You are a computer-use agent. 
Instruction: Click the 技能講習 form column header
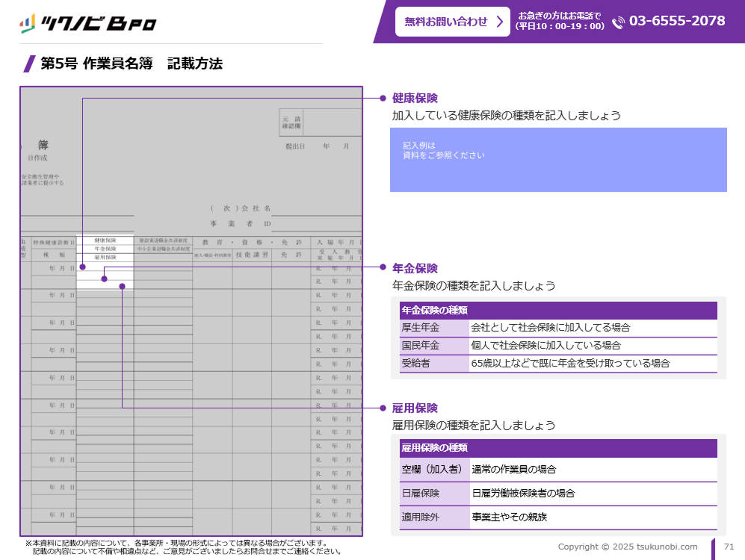252,255
